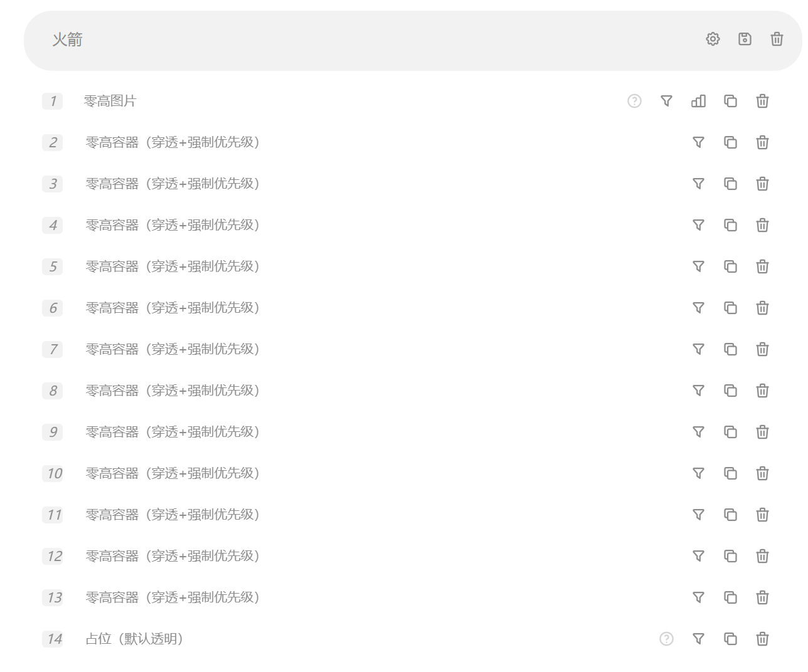Image resolution: width=808 pixels, height=672 pixels.
Task: Click the filter icon on row 1
Action: [666, 101]
